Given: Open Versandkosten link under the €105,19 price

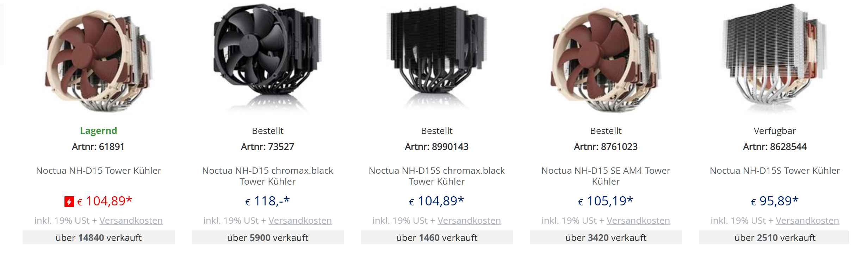Looking at the screenshot, I should [638, 221].
